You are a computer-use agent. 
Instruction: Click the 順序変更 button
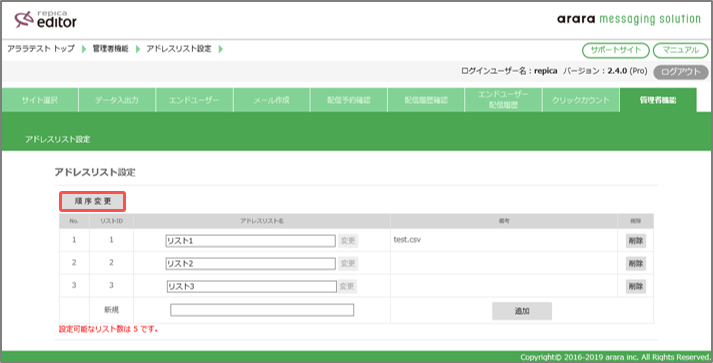coord(93,202)
